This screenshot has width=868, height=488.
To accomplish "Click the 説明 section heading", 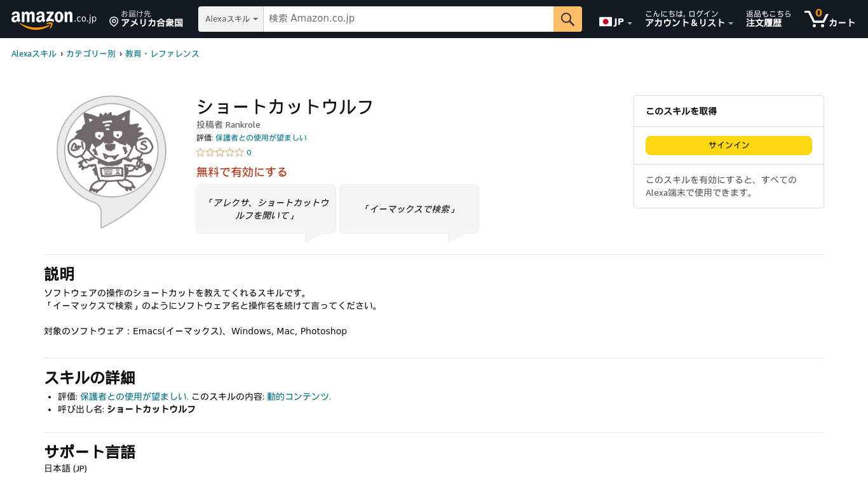I will [x=59, y=274].
